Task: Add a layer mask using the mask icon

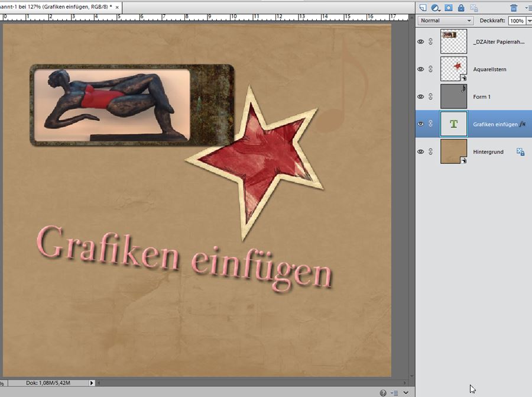Action: [x=449, y=8]
